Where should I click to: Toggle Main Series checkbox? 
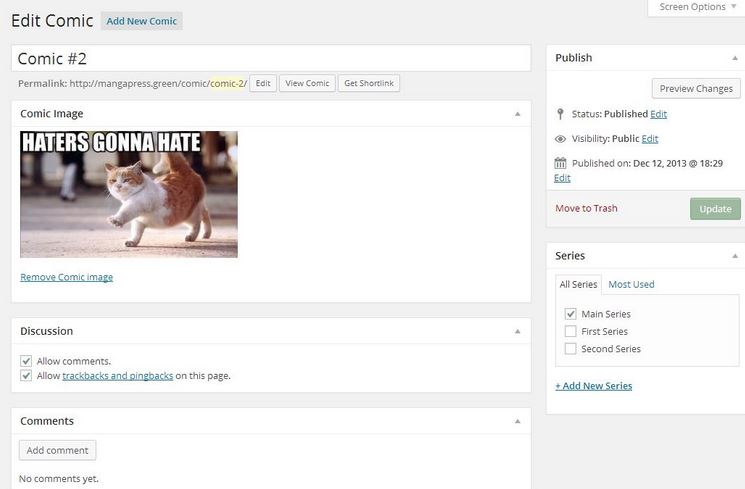click(x=570, y=314)
